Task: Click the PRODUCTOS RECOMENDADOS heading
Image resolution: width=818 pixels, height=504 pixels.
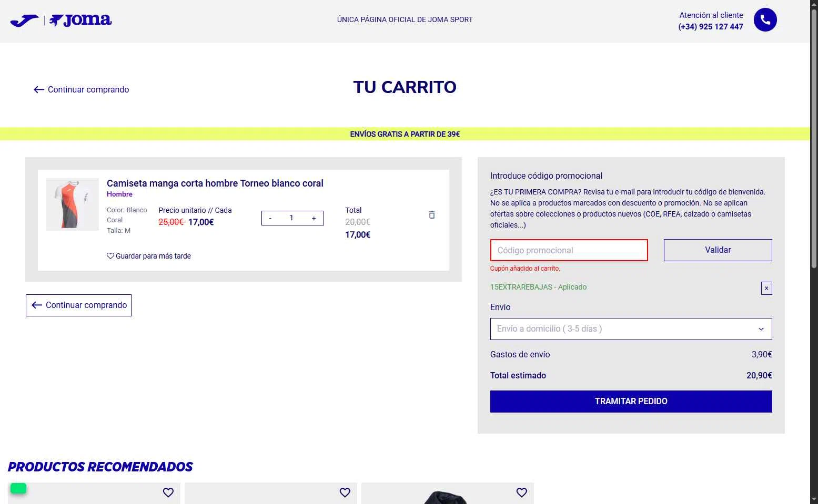Action: tap(100, 467)
